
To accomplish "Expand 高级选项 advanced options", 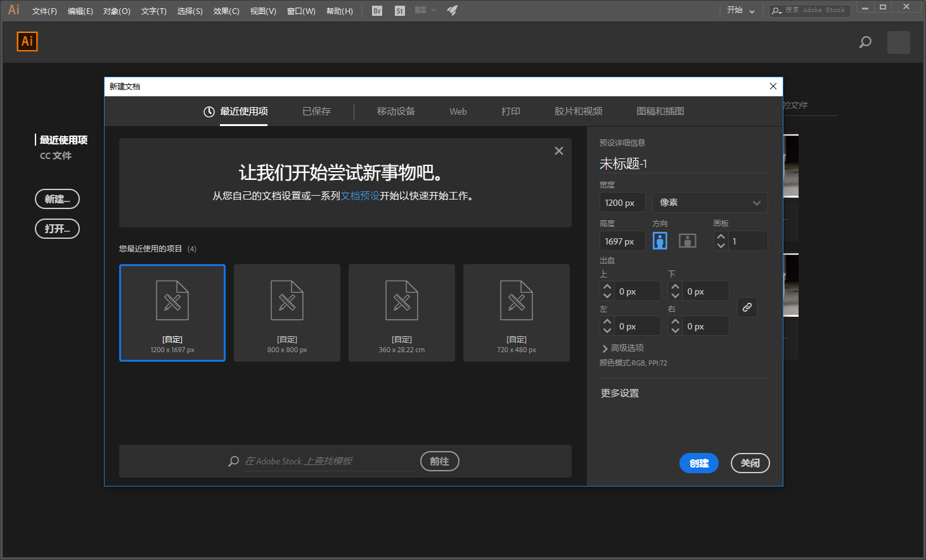I will (x=622, y=348).
